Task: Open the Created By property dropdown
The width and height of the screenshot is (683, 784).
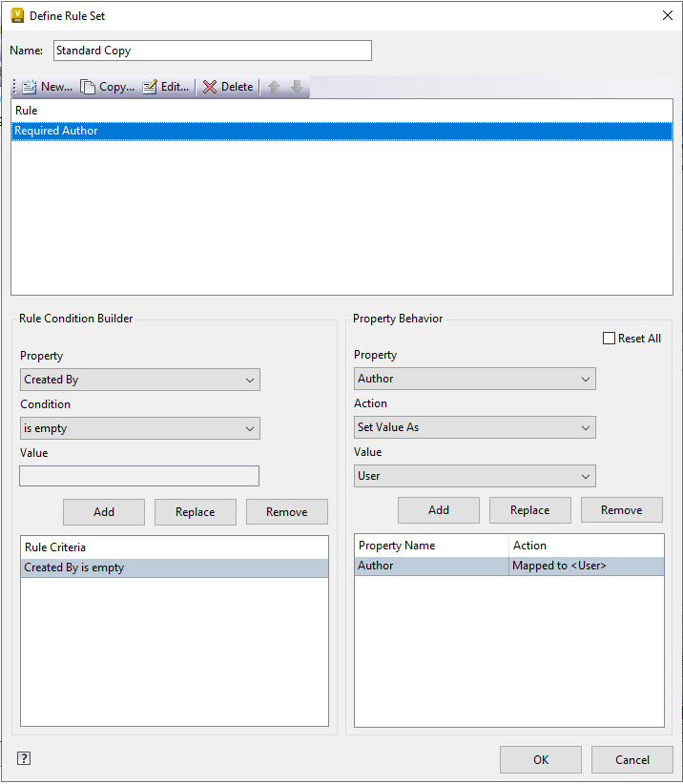Action: pyautogui.click(x=140, y=380)
